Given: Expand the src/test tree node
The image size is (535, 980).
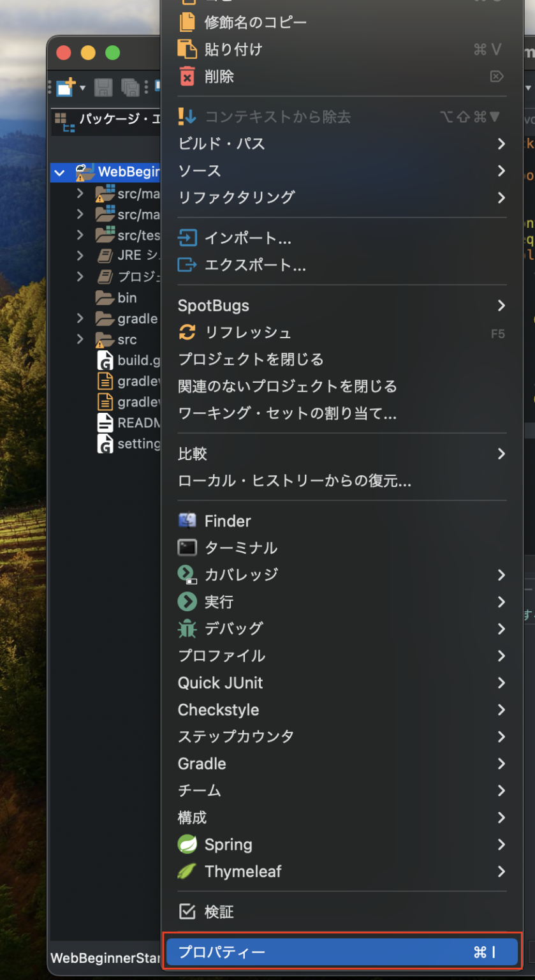Looking at the screenshot, I should click(x=79, y=235).
